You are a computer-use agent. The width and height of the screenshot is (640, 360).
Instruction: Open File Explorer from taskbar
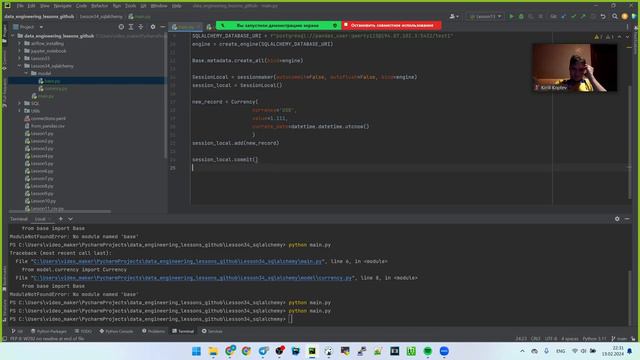(213, 351)
